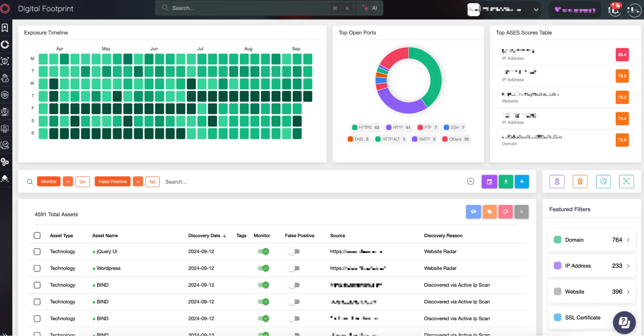Click the 75.3 score badge for Website
Viewport: 644px width, 336px height.
pyautogui.click(x=622, y=97)
